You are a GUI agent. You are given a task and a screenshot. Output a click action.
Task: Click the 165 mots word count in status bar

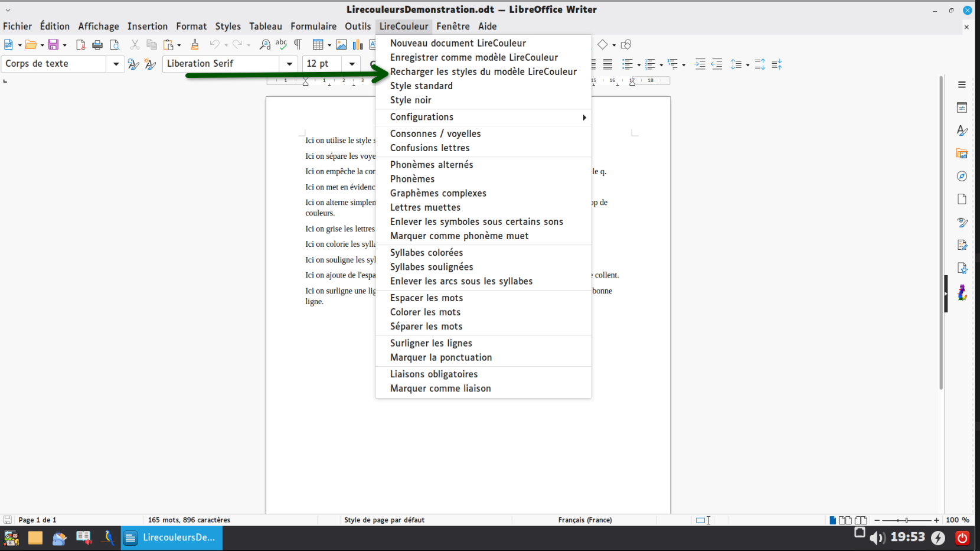point(188,520)
